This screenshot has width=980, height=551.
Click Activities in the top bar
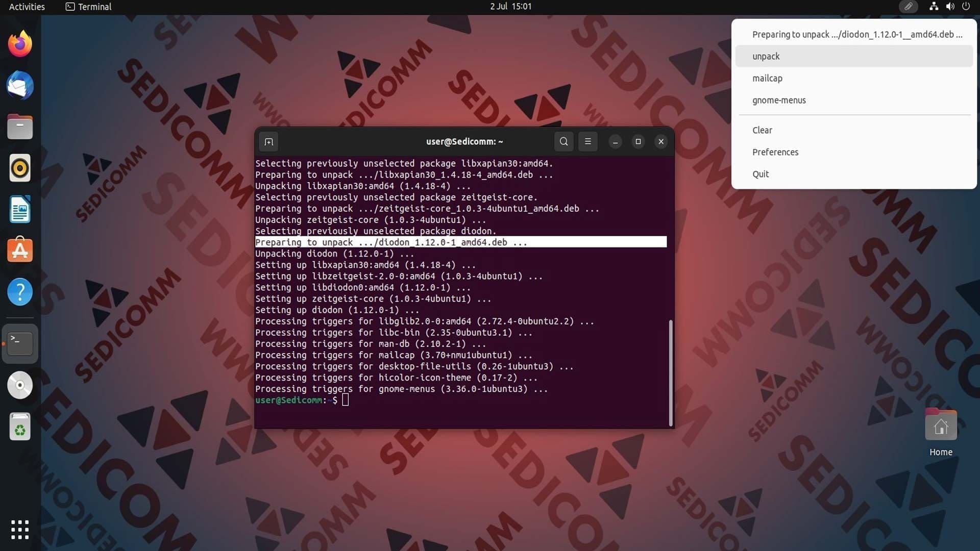pos(27,7)
